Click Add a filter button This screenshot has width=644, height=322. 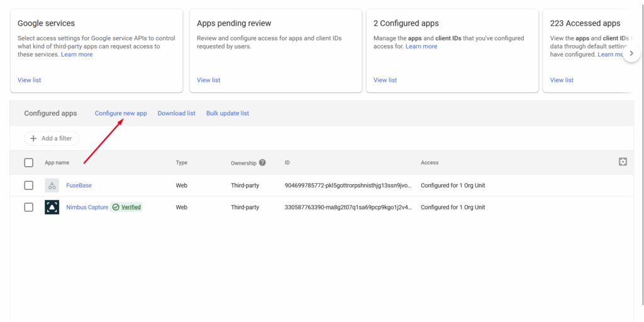52,138
